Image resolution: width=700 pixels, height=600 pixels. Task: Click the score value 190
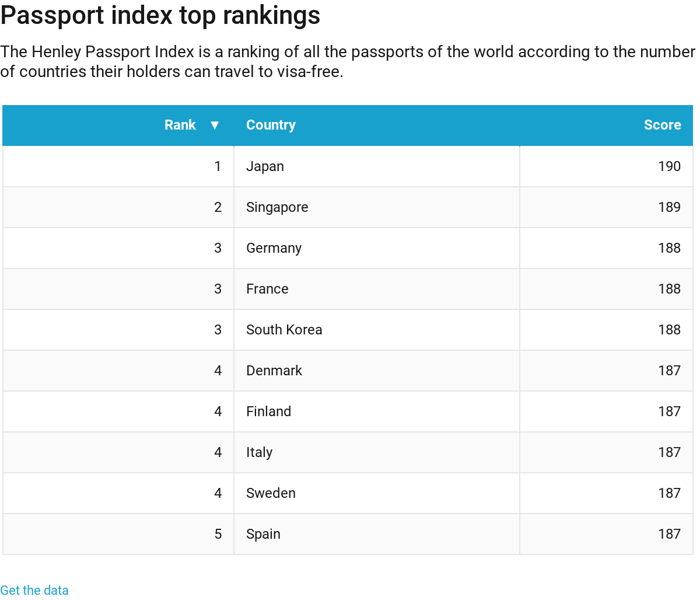point(669,166)
